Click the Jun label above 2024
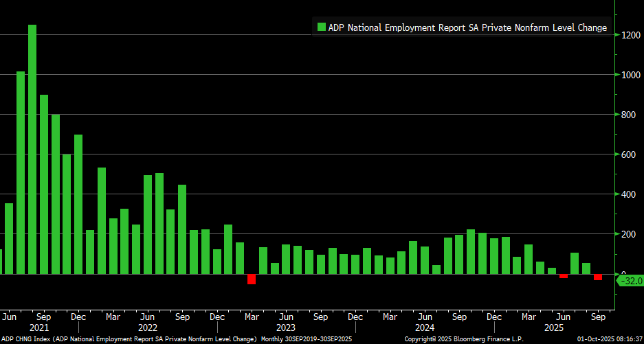Viewport: 644px width, 344px height. (425, 317)
